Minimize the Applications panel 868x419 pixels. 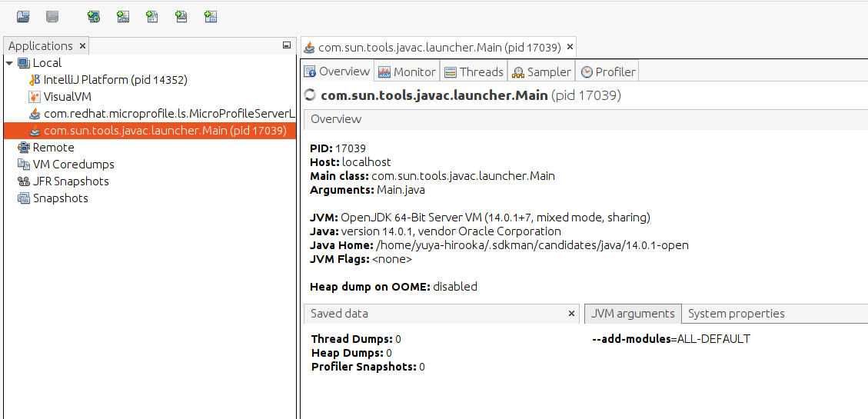[x=286, y=45]
